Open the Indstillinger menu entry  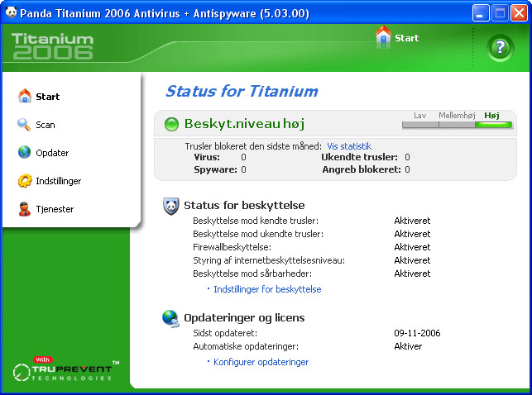(x=58, y=181)
